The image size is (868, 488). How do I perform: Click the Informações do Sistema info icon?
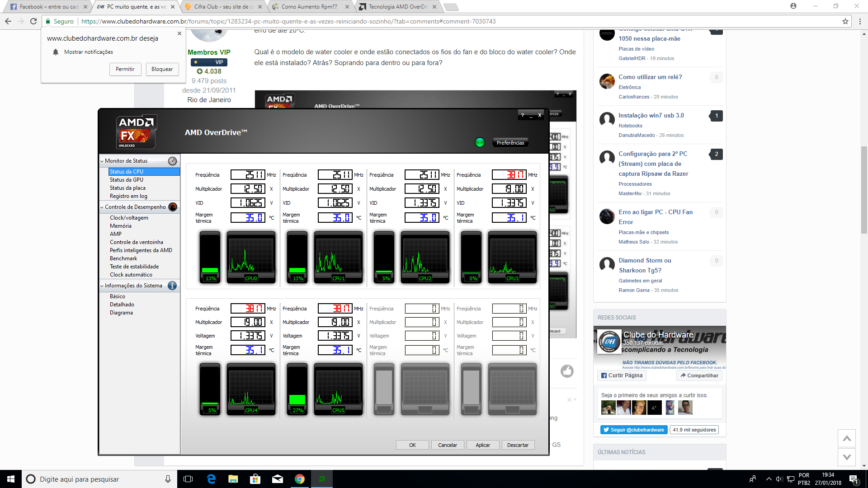[172, 286]
